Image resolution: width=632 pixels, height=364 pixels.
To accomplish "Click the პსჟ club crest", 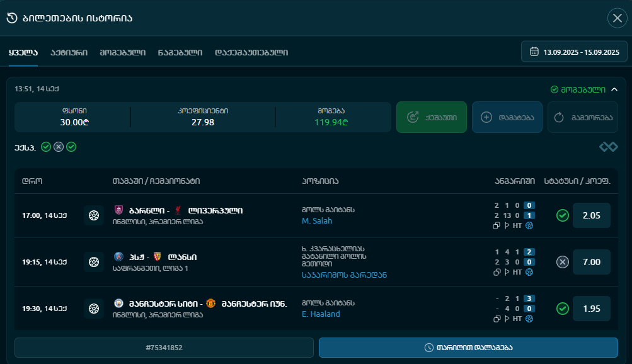I will [118, 256].
